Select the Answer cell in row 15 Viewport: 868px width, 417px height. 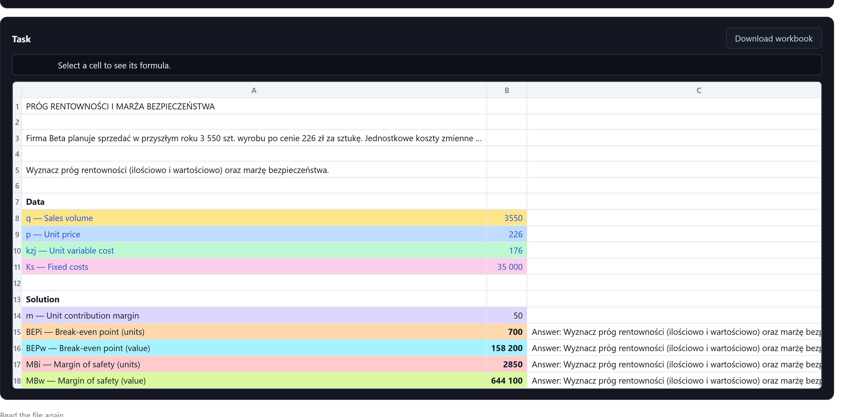pos(674,331)
